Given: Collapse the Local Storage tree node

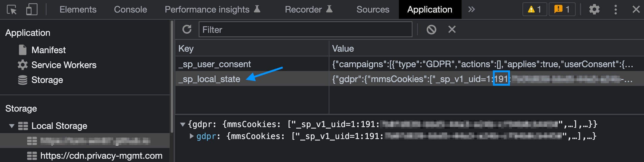Looking at the screenshot, I should coord(12,126).
